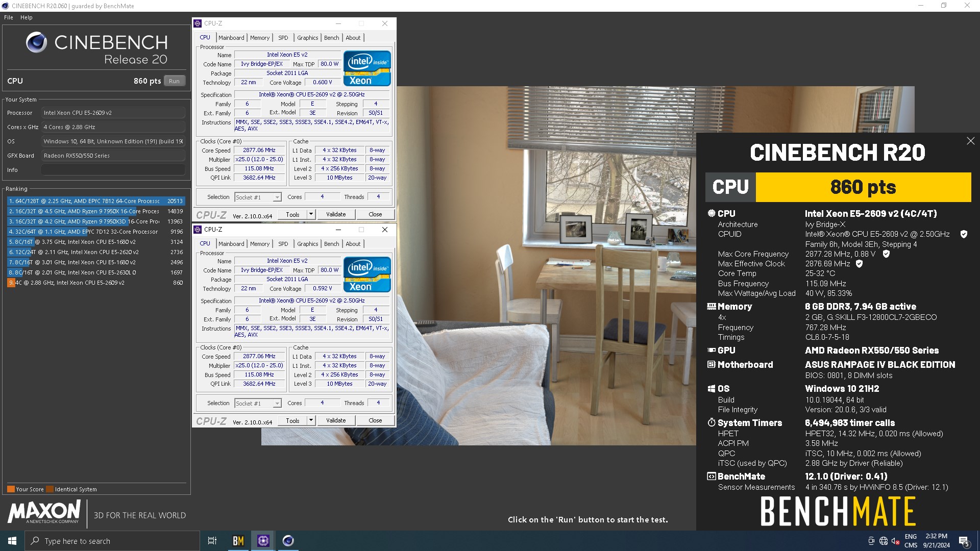Screen dimensions: 980x551
Task: Click the BenchMate icon beside version 12.1.0
Action: (711, 476)
